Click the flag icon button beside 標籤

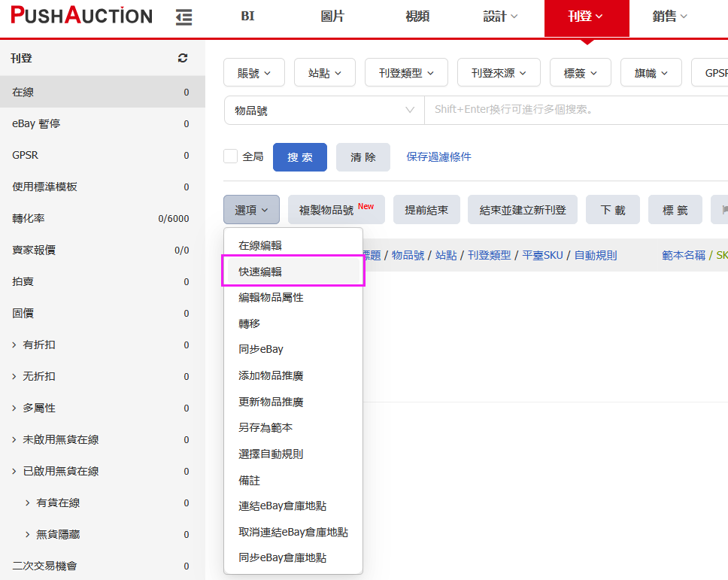720,210
